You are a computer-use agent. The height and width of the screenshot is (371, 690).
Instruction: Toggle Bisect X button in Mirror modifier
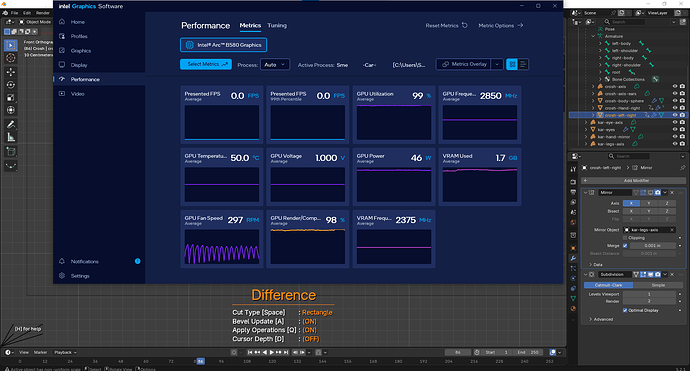pos(631,211)
